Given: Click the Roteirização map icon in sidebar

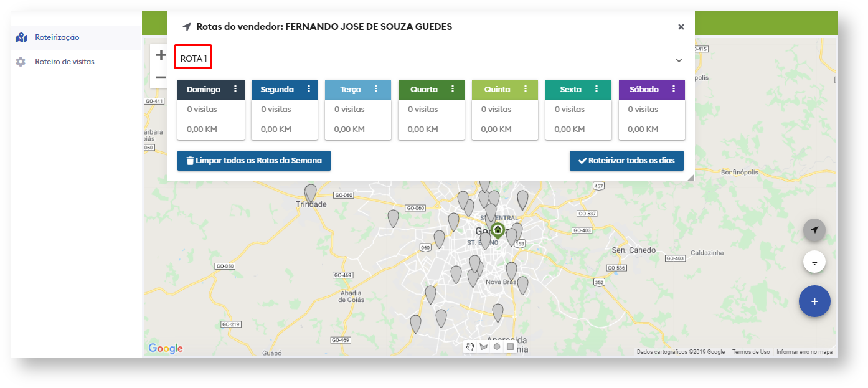Looking at the screenshot, I should tap(21, 37).
